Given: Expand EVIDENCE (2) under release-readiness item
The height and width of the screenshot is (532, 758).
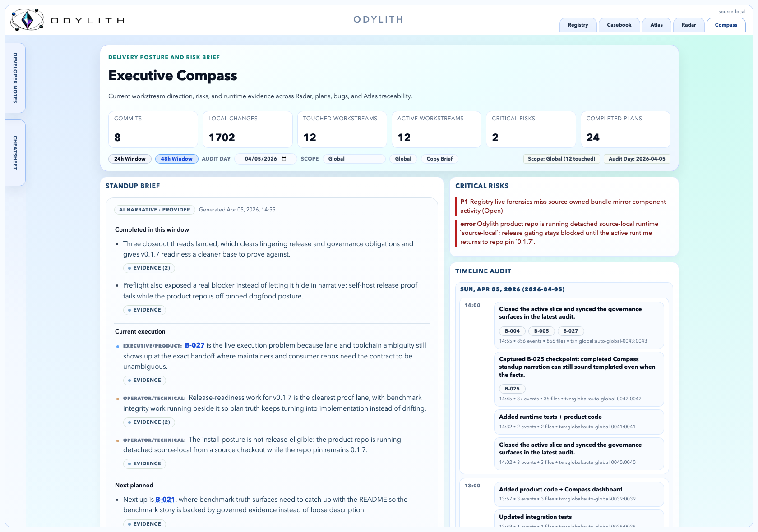Looking at the screenshot, I should 149,422.
